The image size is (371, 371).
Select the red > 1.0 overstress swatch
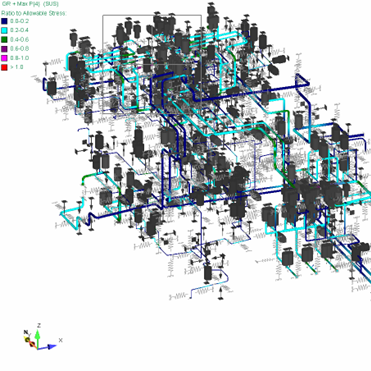4,67
